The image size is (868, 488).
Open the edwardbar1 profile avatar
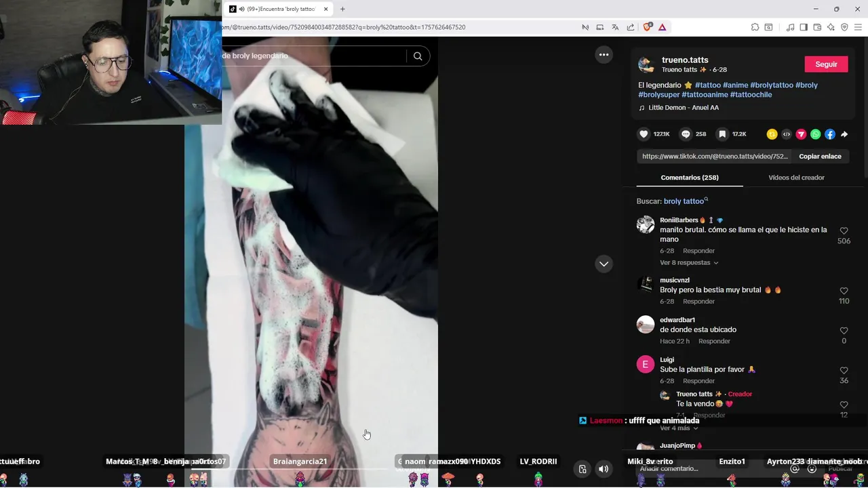[x=646, y=324]
